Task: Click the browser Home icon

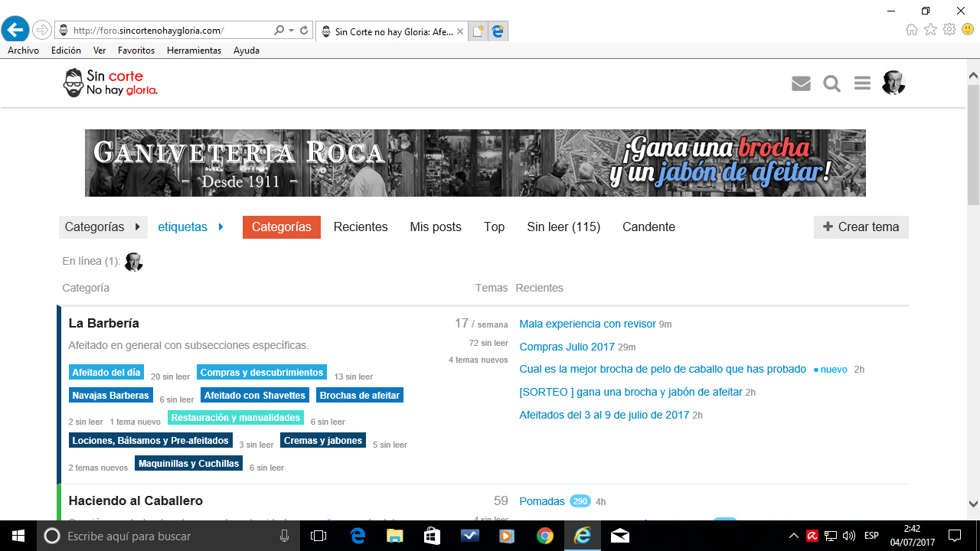Action: tap(911, 30)
